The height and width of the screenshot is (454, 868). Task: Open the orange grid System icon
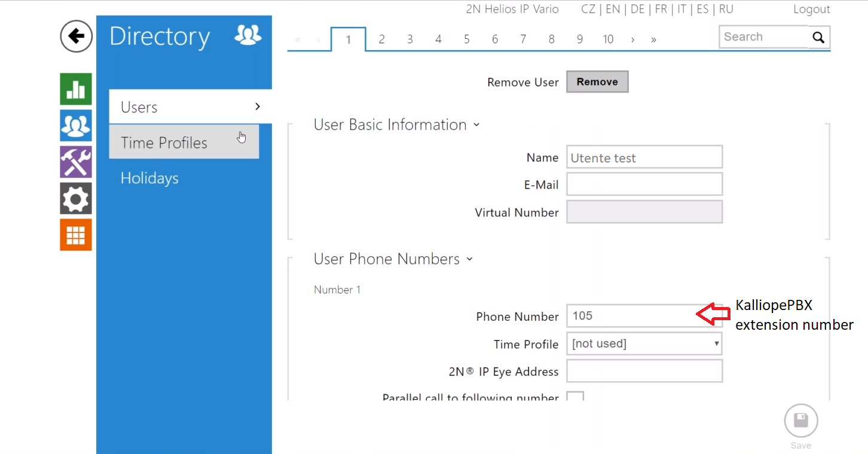(76, 235)
